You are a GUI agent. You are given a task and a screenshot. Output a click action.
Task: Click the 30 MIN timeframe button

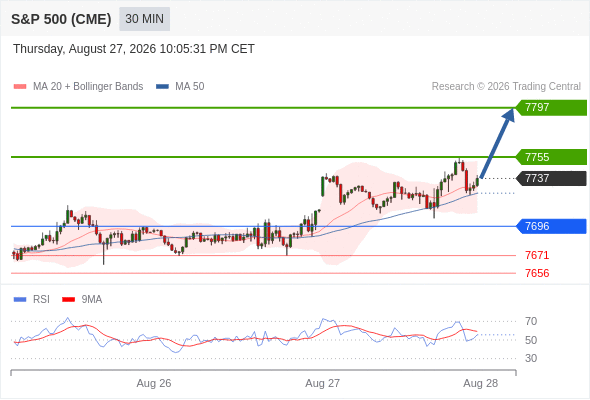pos(144,19)
